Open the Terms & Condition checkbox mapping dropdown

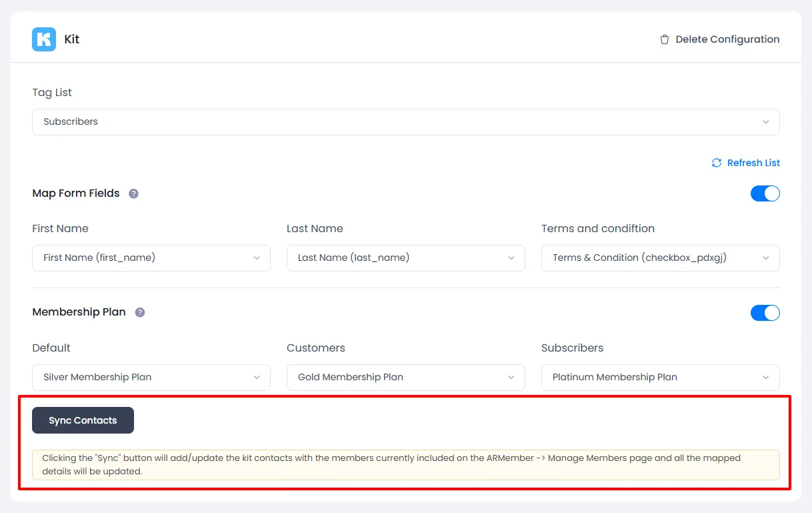[659, 258]
